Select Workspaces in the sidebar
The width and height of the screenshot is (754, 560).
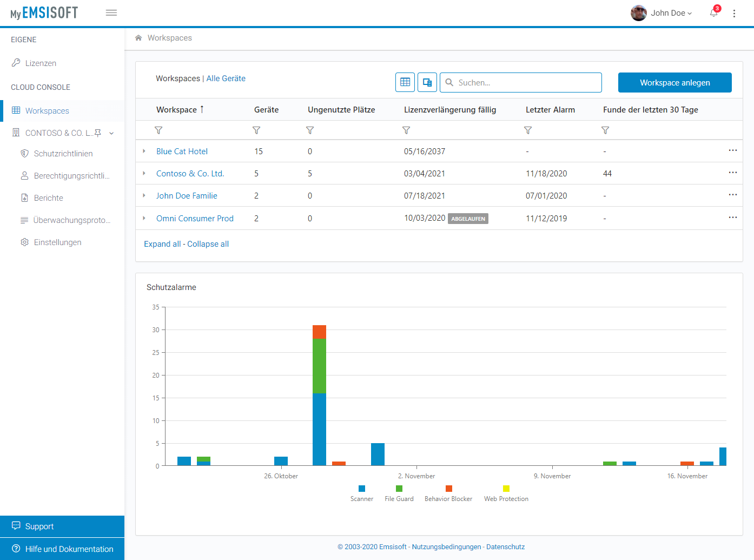coord(62,111)
